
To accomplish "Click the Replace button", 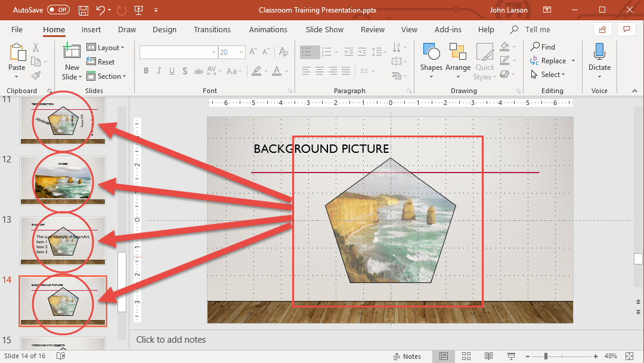I will pos(549,61).
